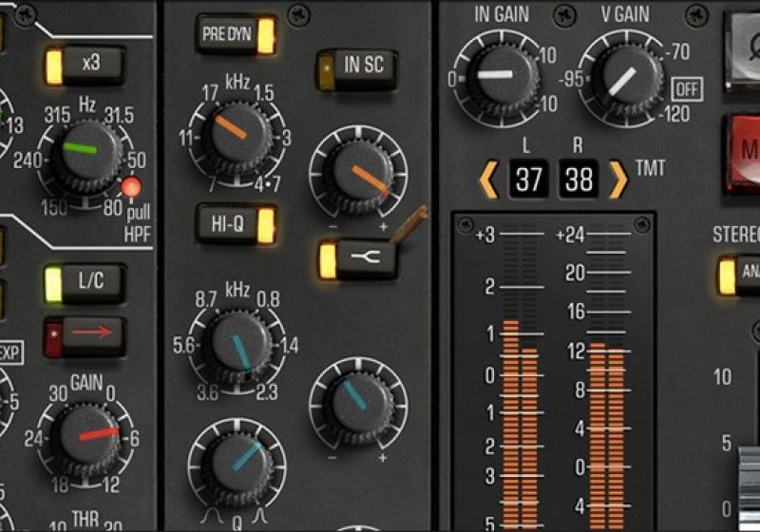Toggle the red arrow routing button
The width and height of the screenshot is (760, 532).
(x=85, y=337)
